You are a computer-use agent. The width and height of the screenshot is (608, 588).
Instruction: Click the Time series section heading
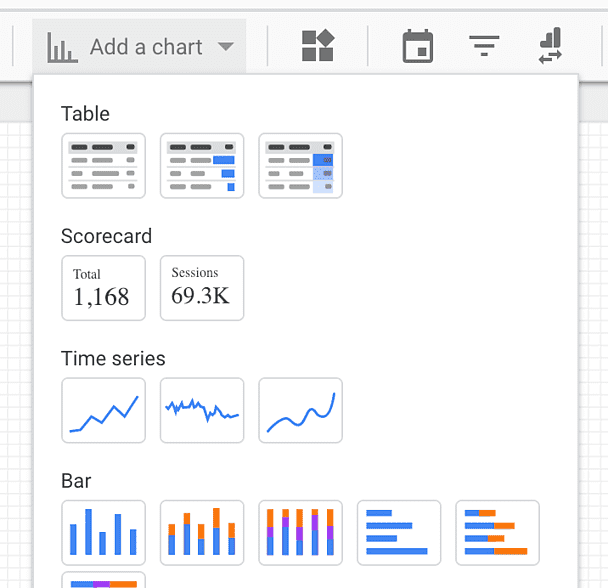(x=113, y=358)
